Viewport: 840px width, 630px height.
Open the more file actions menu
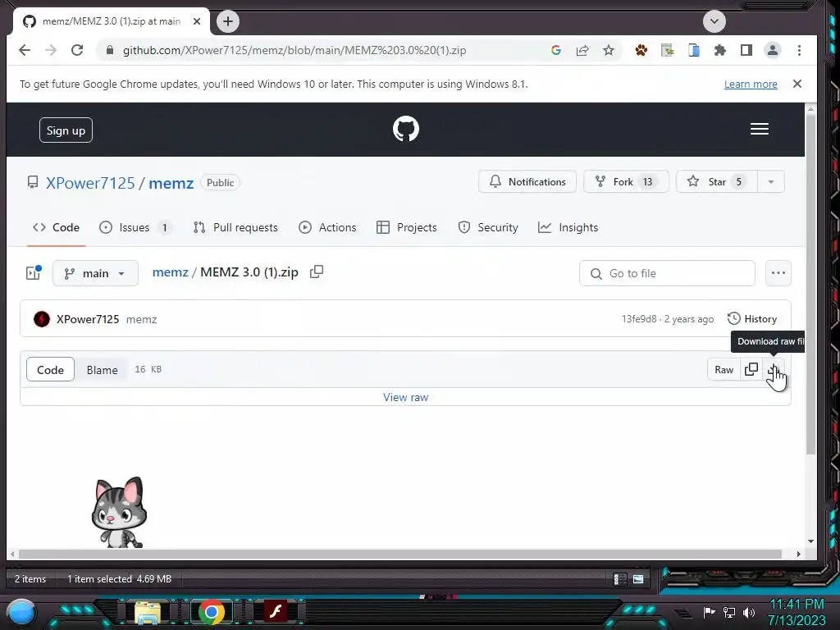pos(778,273)
